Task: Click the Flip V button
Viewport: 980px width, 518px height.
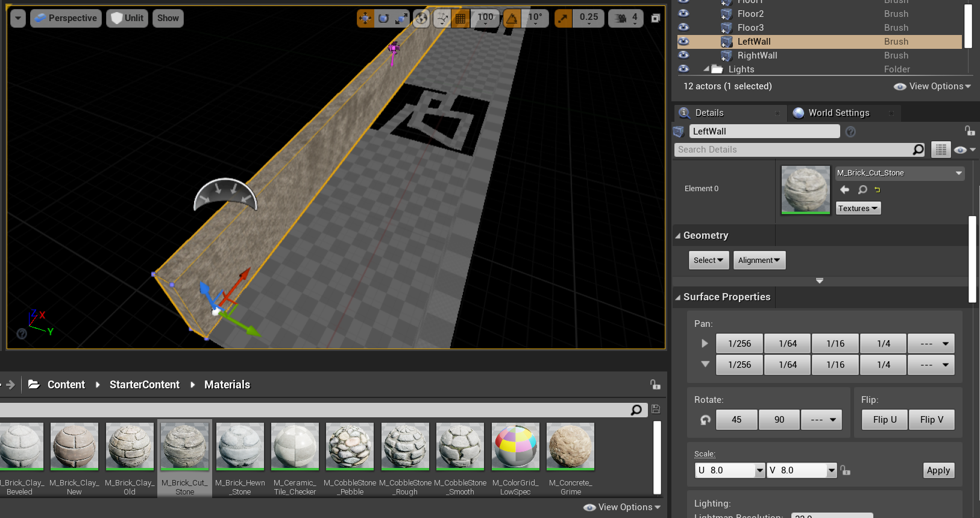Action: (x=932, y=420)
